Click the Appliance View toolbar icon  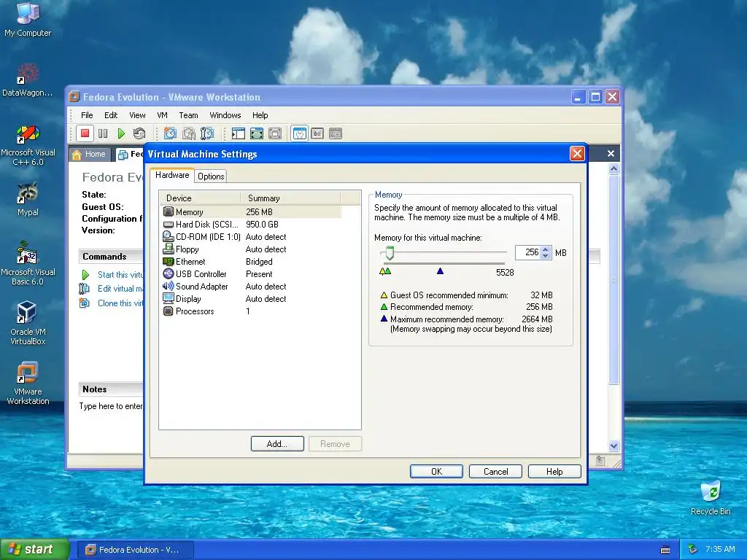click(x=317, y=133)
